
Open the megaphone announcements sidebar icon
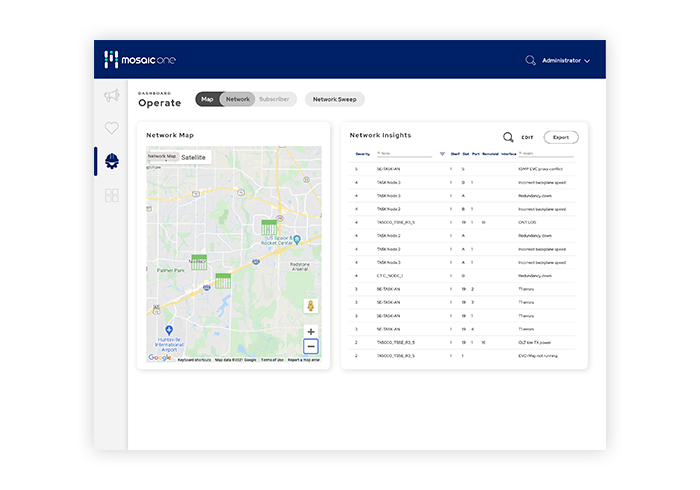(111, 96)
